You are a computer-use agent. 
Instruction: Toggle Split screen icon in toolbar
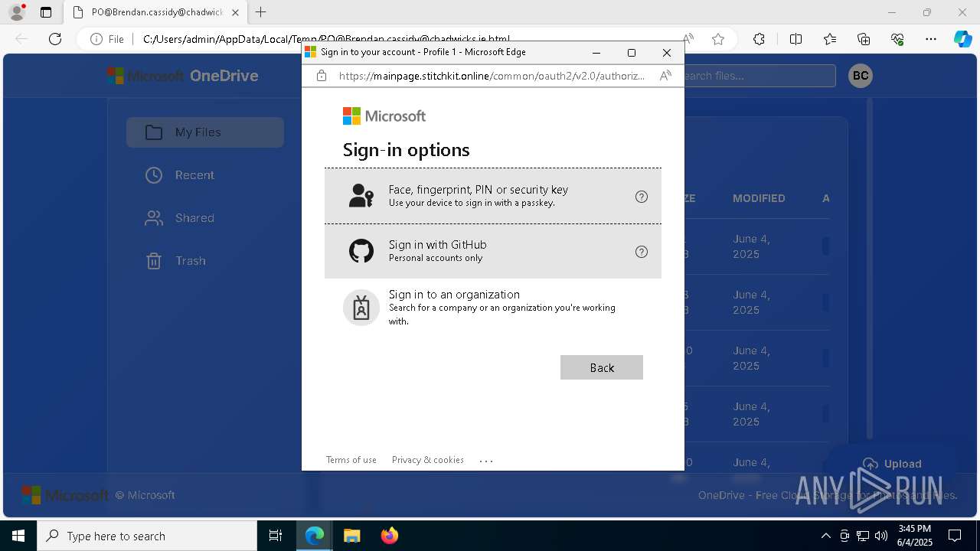coord(795,39)
